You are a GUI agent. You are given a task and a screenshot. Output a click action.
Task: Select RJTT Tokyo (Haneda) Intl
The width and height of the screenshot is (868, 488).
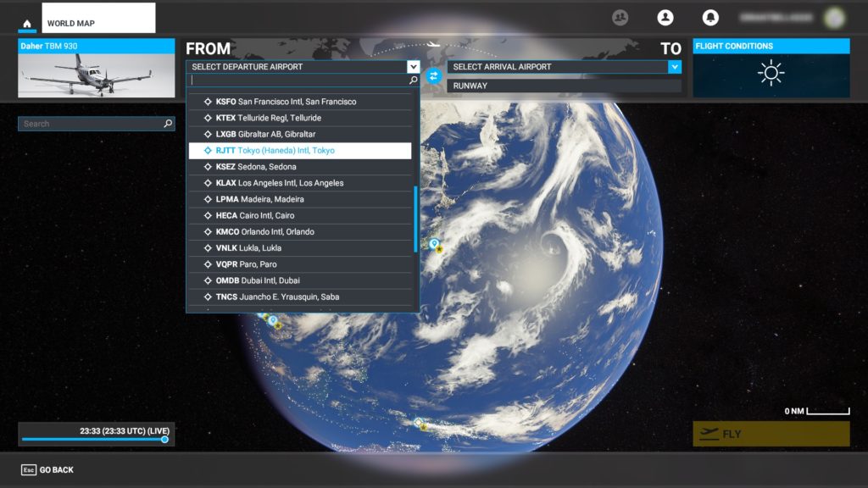(299, 151)
